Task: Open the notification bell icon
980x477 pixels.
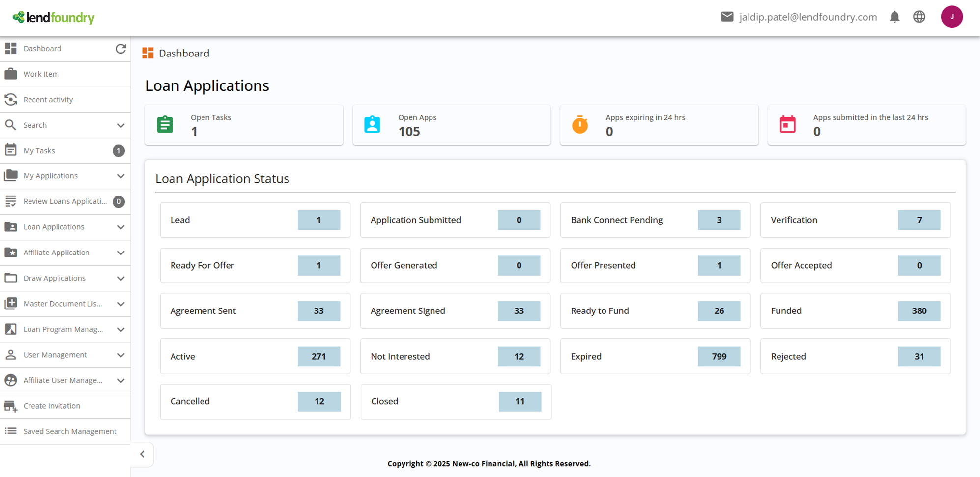Action: 894,17
